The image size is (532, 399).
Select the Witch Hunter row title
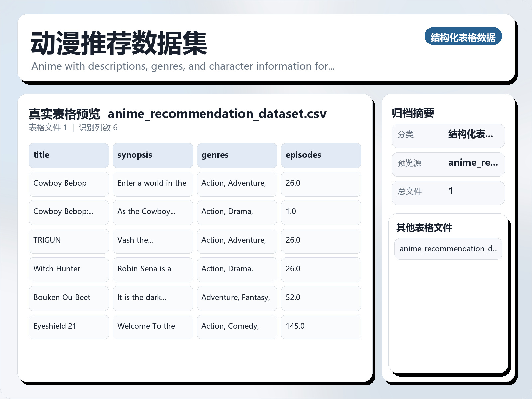(68, 269)
